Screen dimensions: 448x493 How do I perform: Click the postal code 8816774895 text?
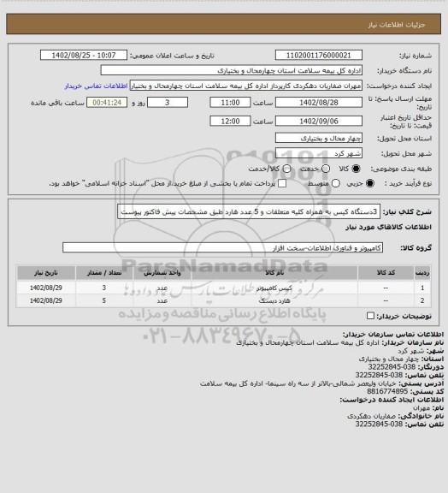(387, 391)
